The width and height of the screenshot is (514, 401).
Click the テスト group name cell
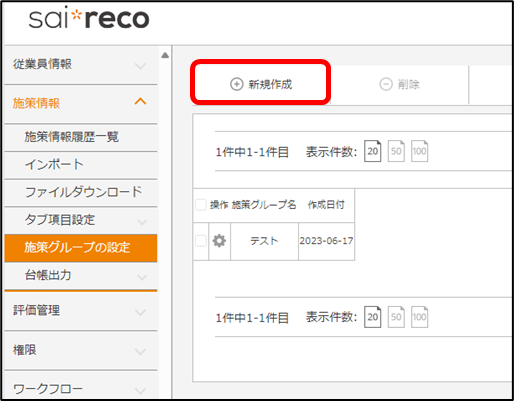(264, 241)
